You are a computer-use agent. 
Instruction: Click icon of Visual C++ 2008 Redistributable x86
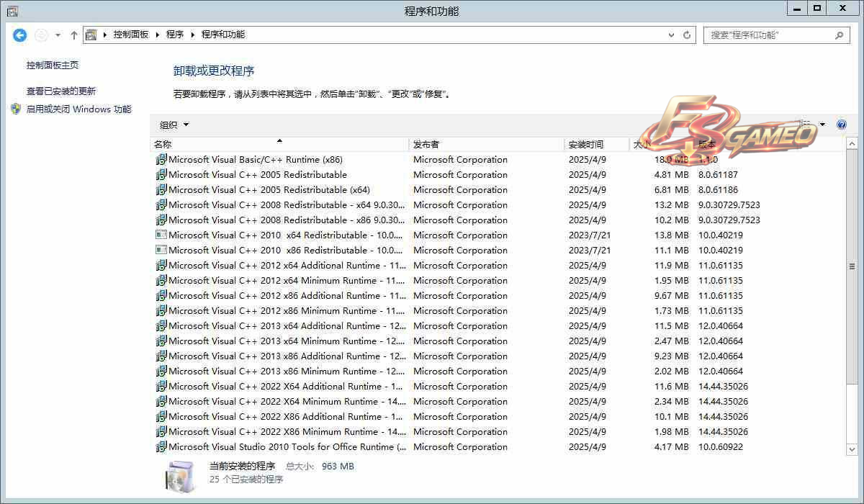tap(161, 220)
